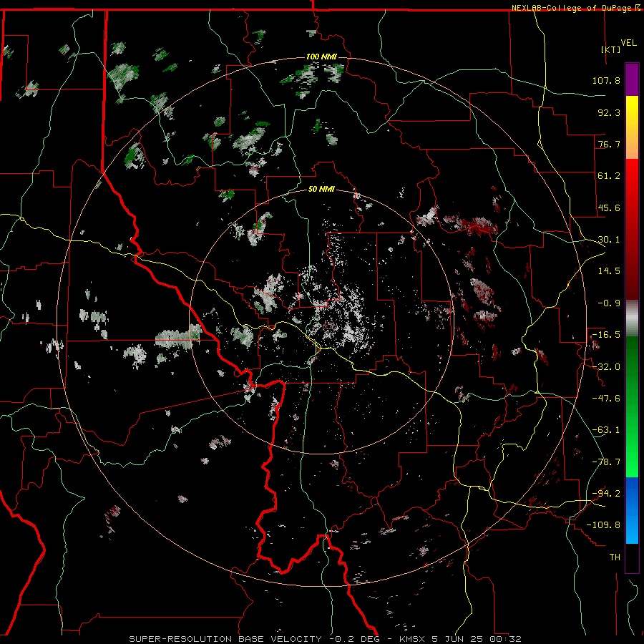Screen dimensions: 644x644
Task: Pick the gray segment of the velocity color bar
Action: pos(632,318)
